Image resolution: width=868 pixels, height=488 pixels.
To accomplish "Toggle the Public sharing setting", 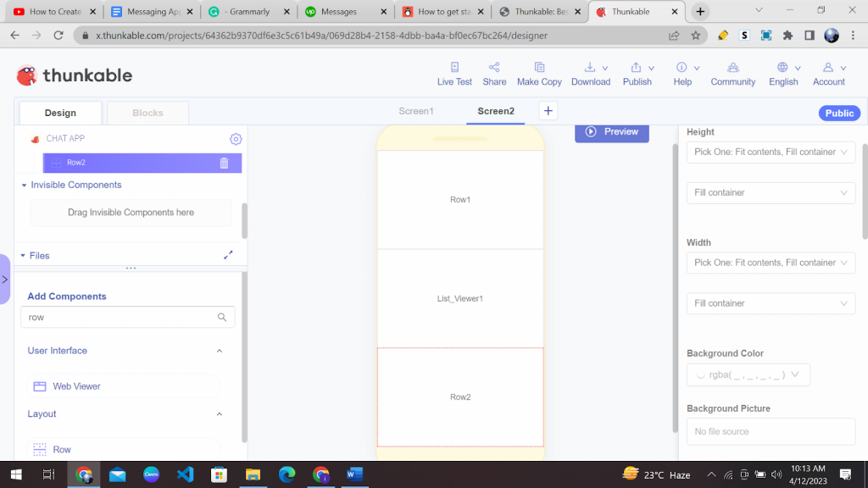I will point(838,113).
